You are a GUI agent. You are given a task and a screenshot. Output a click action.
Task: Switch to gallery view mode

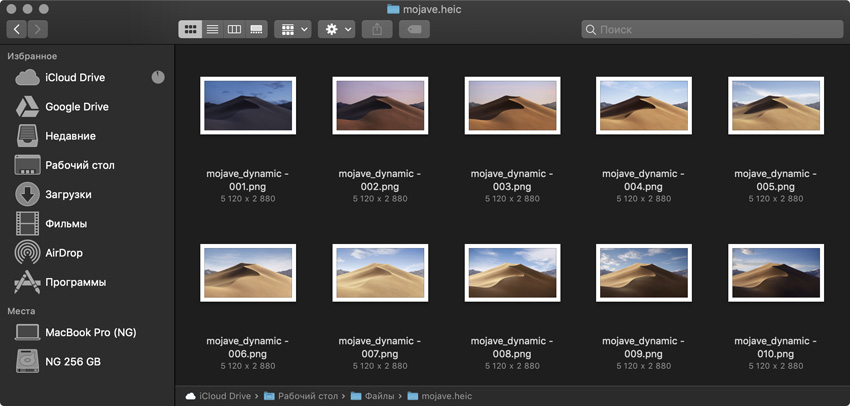pyautogui.click(x=257, y=30)
